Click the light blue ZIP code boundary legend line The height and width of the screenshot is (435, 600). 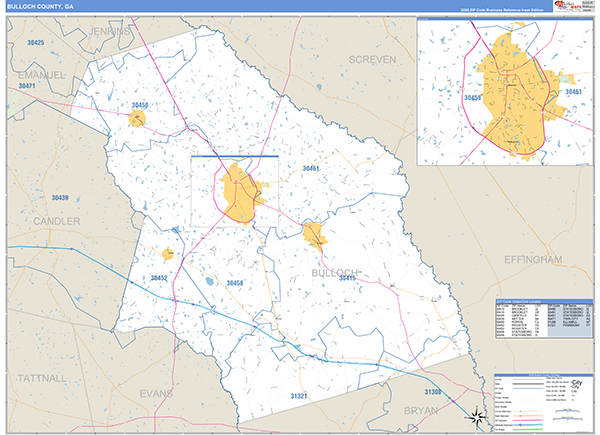coord(528,388)
